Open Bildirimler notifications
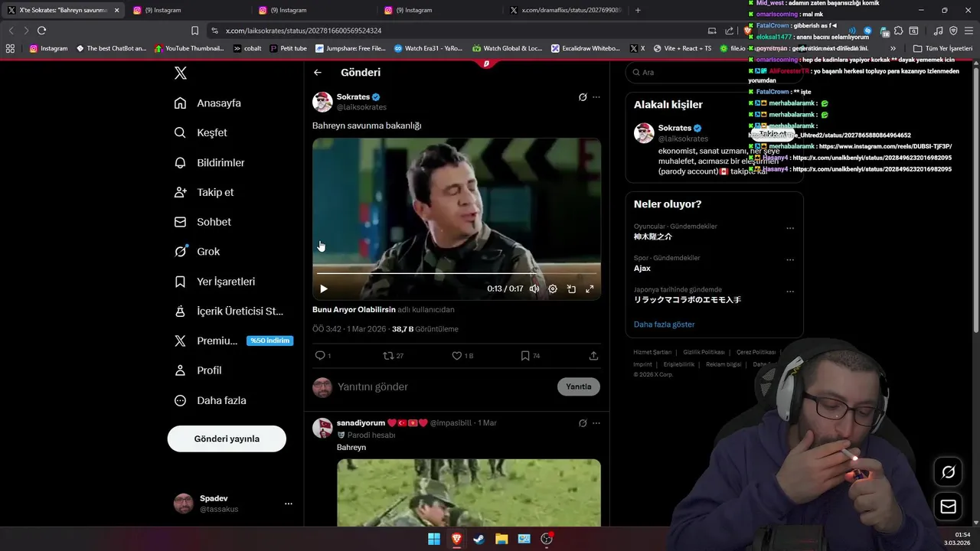Viewport: 980px width, 551px height. point(209,162)
